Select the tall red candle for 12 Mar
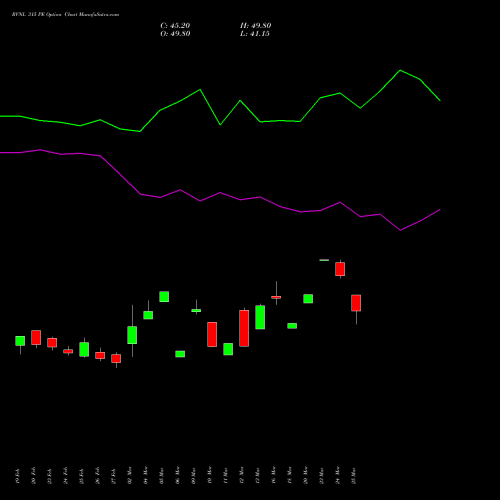 coord(244,328)
